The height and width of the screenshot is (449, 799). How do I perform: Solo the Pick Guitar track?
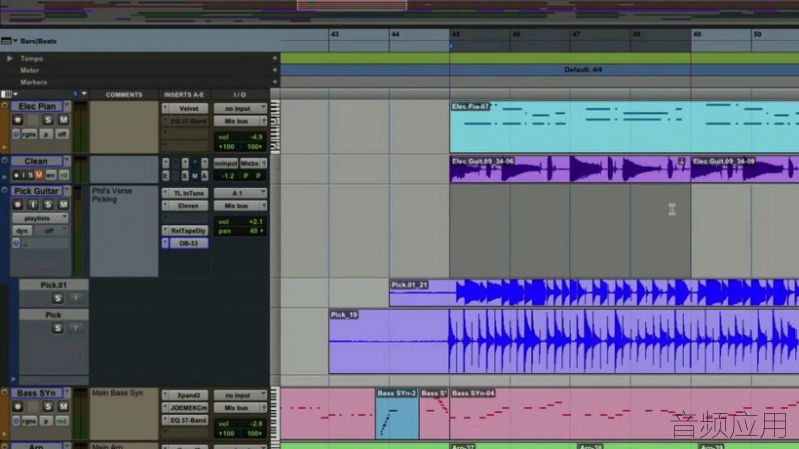pyautogui.click(x=48, y=204)
